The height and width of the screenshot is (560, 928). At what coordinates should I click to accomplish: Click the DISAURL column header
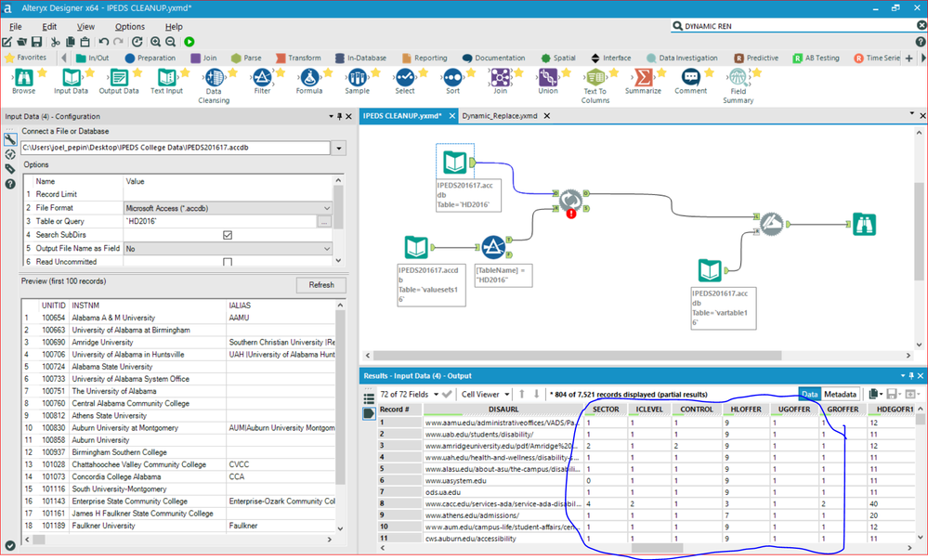(503, 410)
